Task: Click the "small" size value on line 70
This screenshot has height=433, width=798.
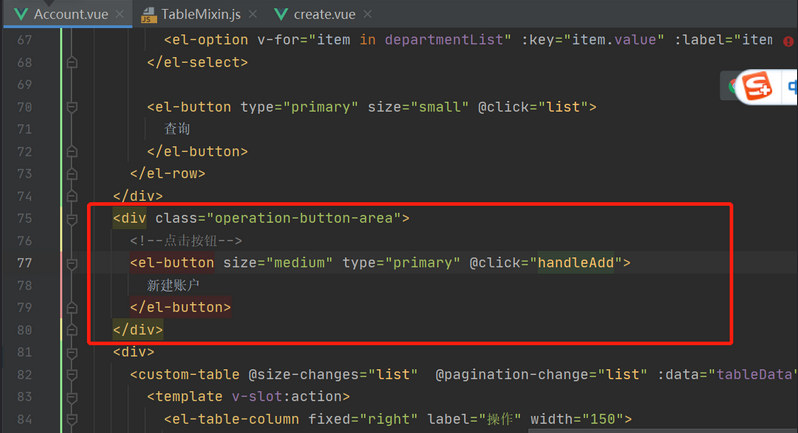Action: coord(439,107)
